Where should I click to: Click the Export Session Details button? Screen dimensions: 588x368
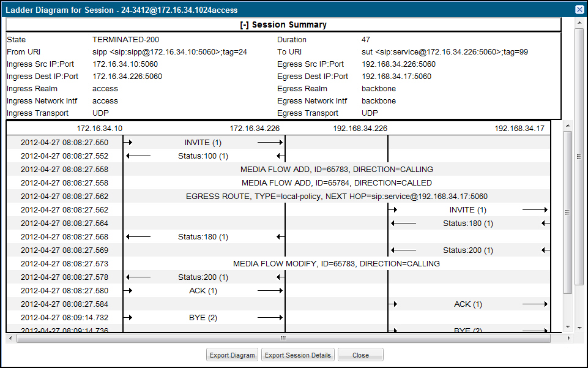click(x=298, y=355)
